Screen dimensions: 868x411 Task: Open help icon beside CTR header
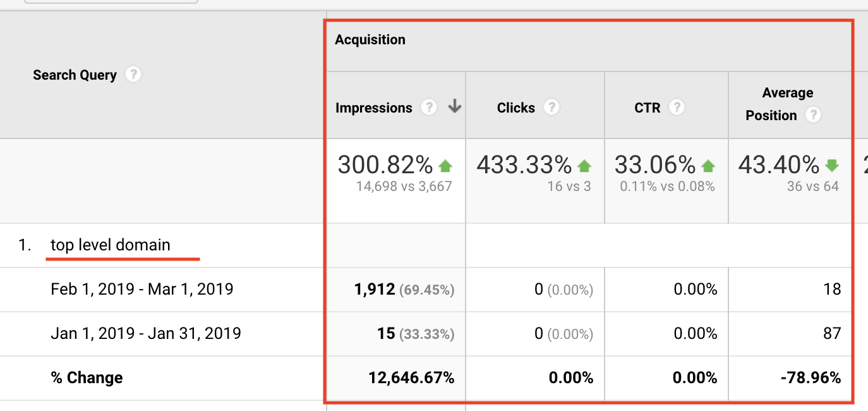pyautogui.click(x=677, y=107)
